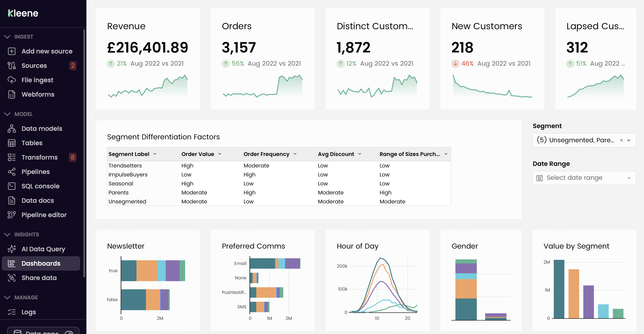Click the Share data icon
The width and height of the screenshot is (644, 334).
(11, 278)
